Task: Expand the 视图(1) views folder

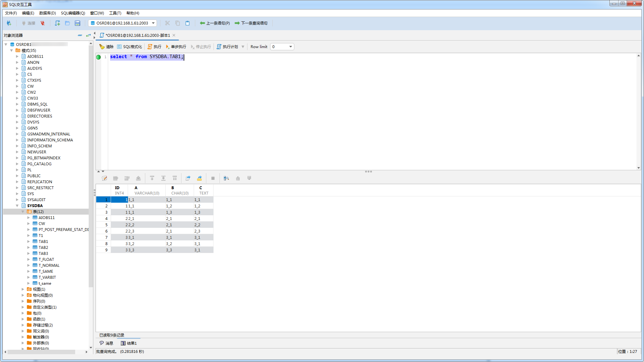Action: point(23,289)
